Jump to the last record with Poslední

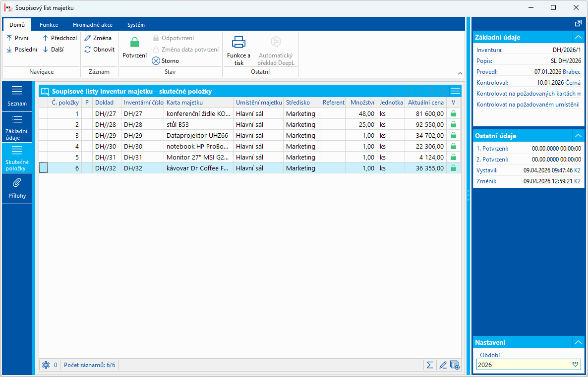(x=21, y=49)
